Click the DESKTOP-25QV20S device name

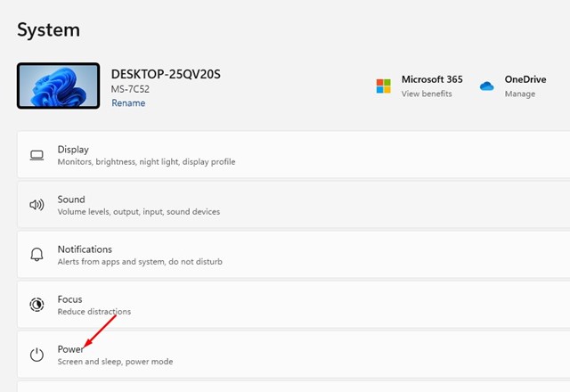pyautogui.click(x=166, y=73)
